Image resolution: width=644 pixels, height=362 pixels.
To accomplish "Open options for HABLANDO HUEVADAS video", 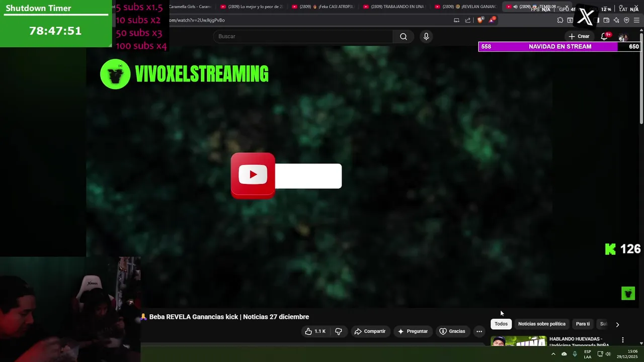I will tap(622, 340).
